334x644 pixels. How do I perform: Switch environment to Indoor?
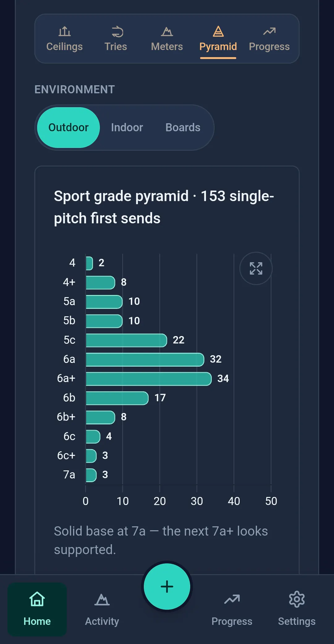coord(127,128)
